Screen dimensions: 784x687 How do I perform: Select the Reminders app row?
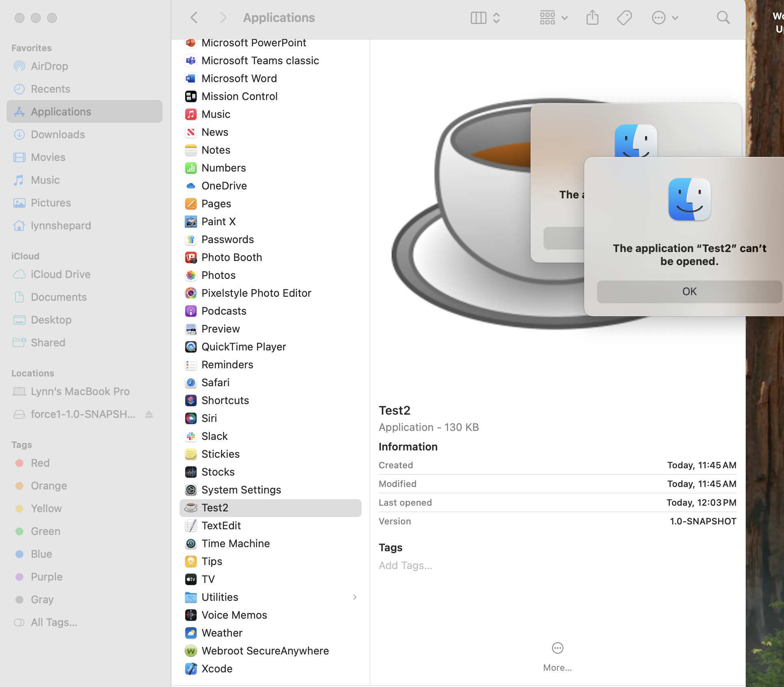point(270,364)
